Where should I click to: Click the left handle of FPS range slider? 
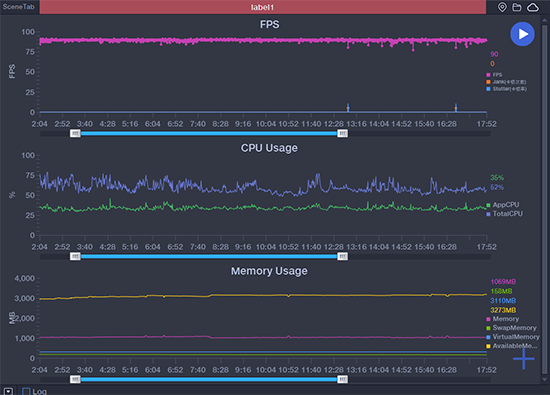[75, 133]
